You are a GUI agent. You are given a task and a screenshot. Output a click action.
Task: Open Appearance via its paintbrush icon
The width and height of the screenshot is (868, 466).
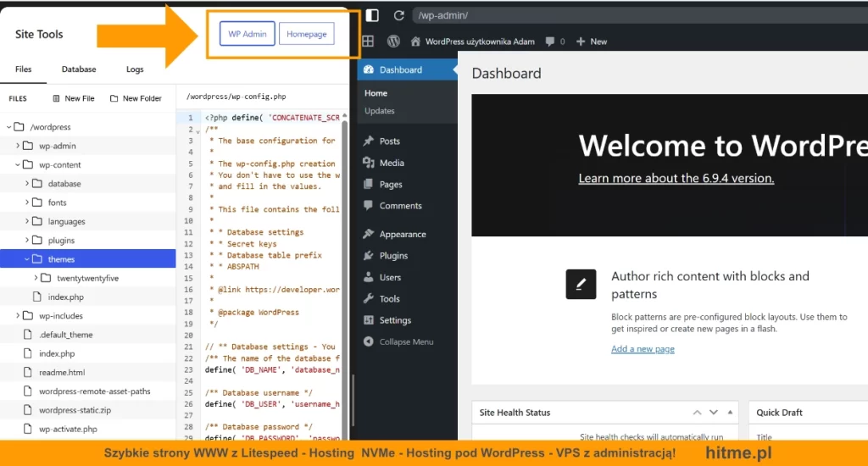(368, 234)
